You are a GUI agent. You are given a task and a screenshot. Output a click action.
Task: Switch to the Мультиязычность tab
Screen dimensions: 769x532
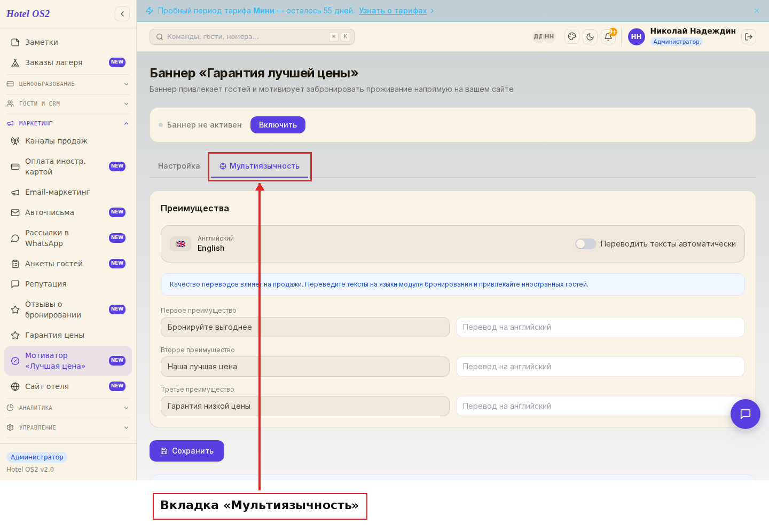click(260, 166)
